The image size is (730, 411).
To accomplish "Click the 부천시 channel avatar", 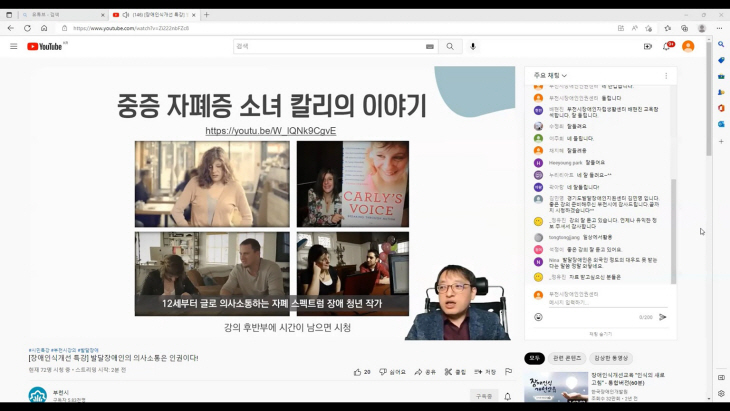I will click(38, 395).
